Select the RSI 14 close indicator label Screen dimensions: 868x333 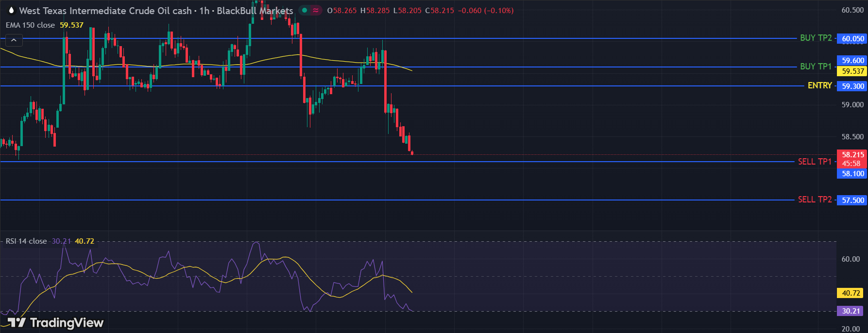click(26, 241)
